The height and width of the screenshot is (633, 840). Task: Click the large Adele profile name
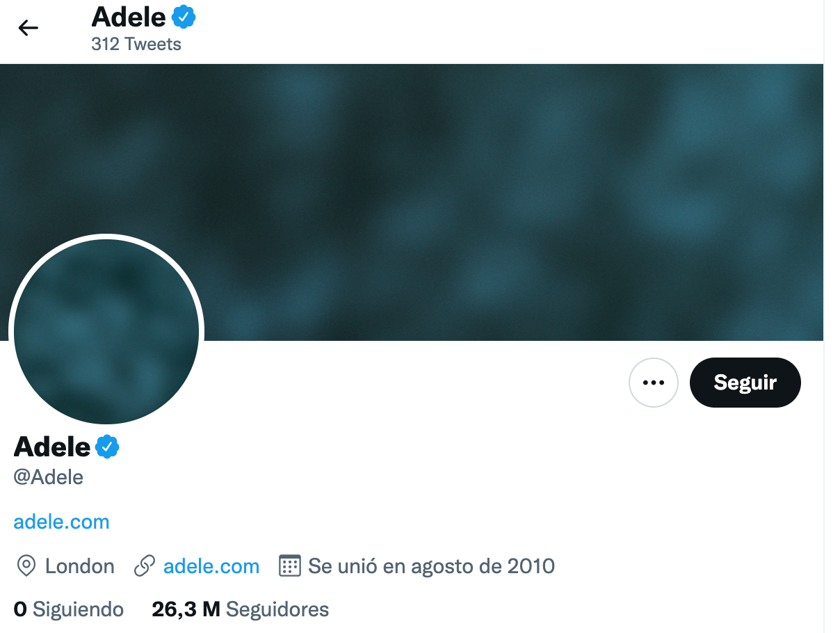click(x=52, y=447)
